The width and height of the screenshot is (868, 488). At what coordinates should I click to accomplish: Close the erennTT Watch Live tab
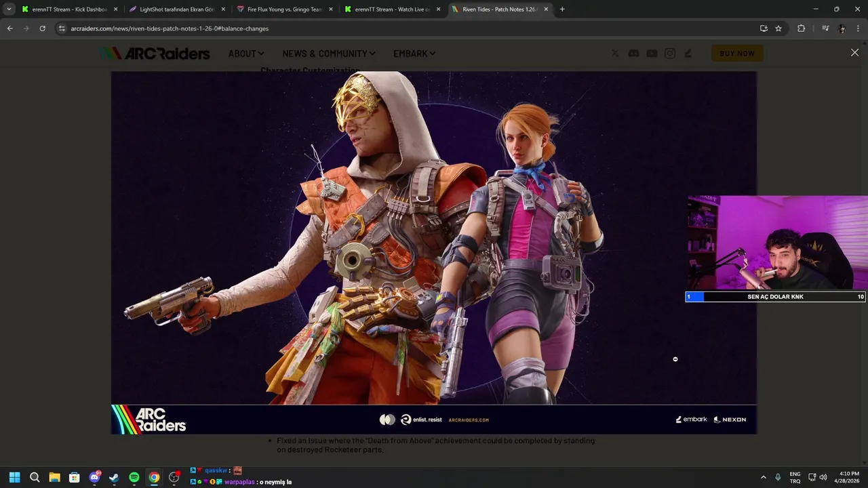pyautogui.click(x=438, y=9)
